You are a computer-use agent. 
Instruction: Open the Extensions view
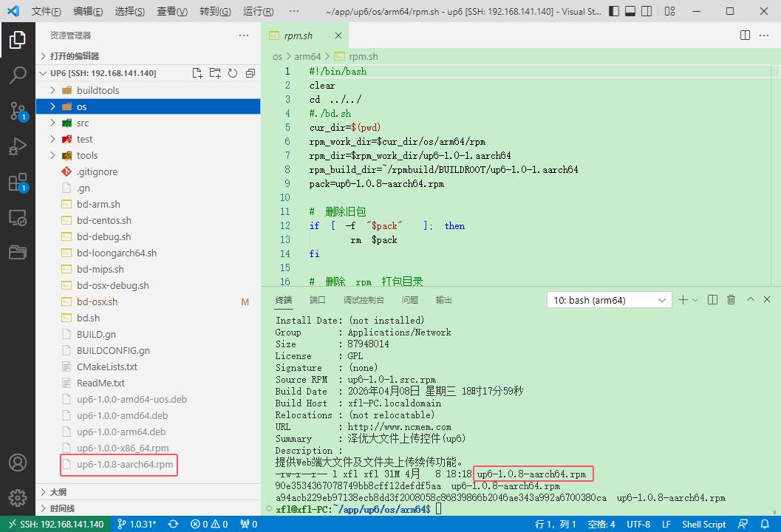coord(18,183)
